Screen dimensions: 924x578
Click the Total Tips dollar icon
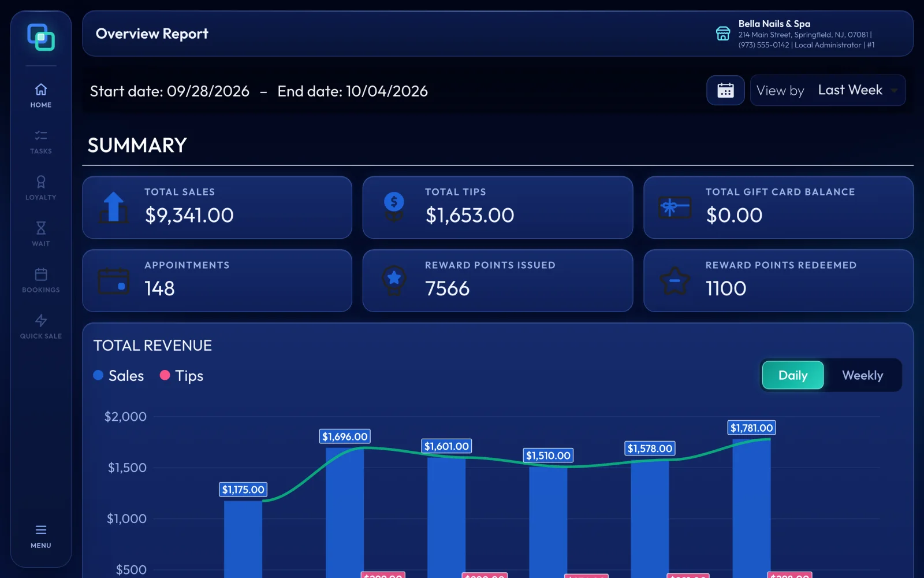(394, 207)
